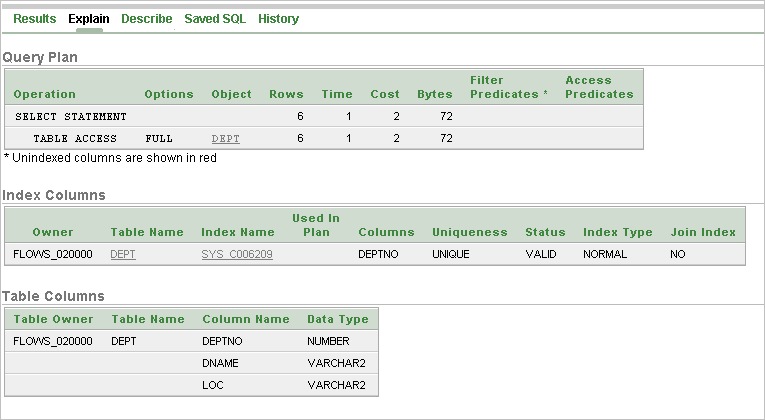Image resolution: width=765 pixels, height=420 pixels.
Task: Click the Filter Predicates column header
Action: (508, 87)
